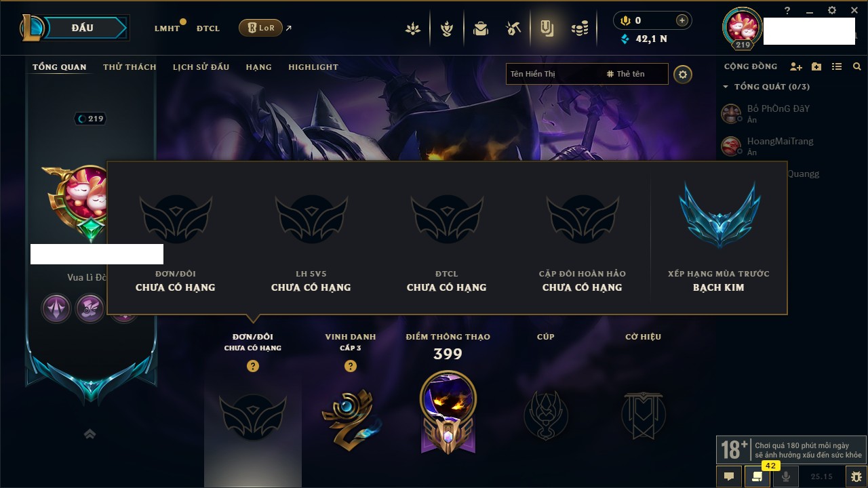868x488 pixels.
Task: Open missions panel with 42 badge
Action: 757,476
